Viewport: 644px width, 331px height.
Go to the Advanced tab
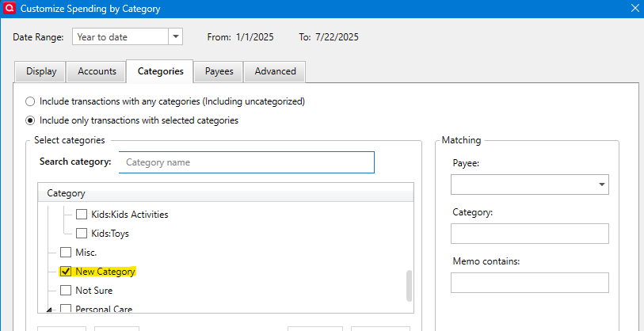tap(275, 71)
